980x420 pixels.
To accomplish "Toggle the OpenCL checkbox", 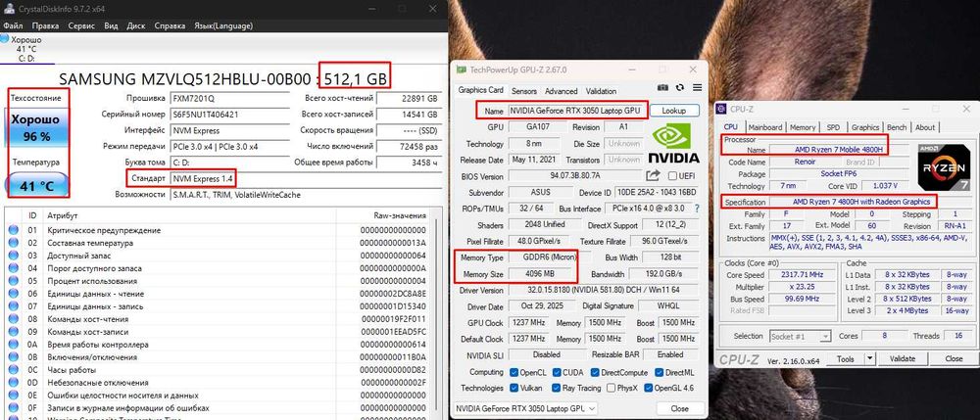I will tap(514, 373).
